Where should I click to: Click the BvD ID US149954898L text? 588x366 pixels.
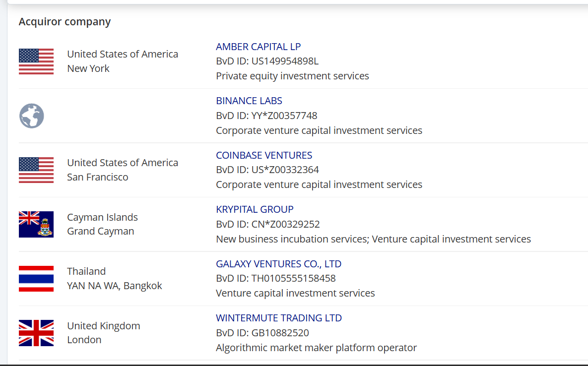tap(267, 61)
